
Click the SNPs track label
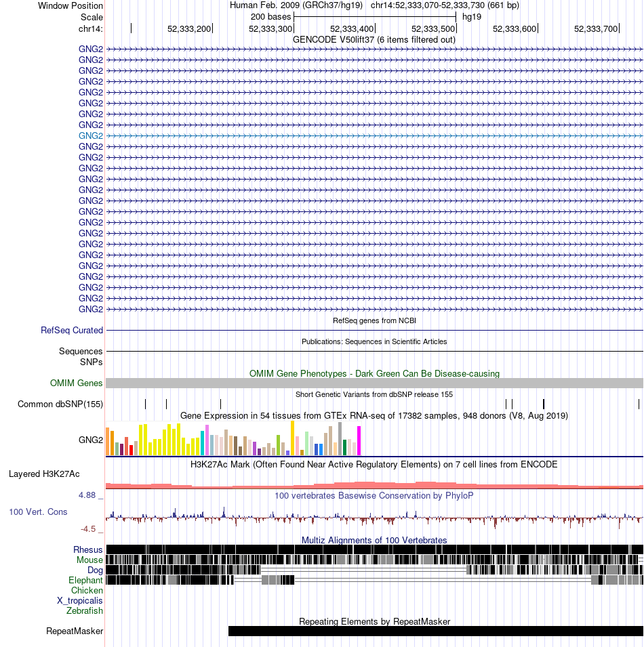(92, 362)
